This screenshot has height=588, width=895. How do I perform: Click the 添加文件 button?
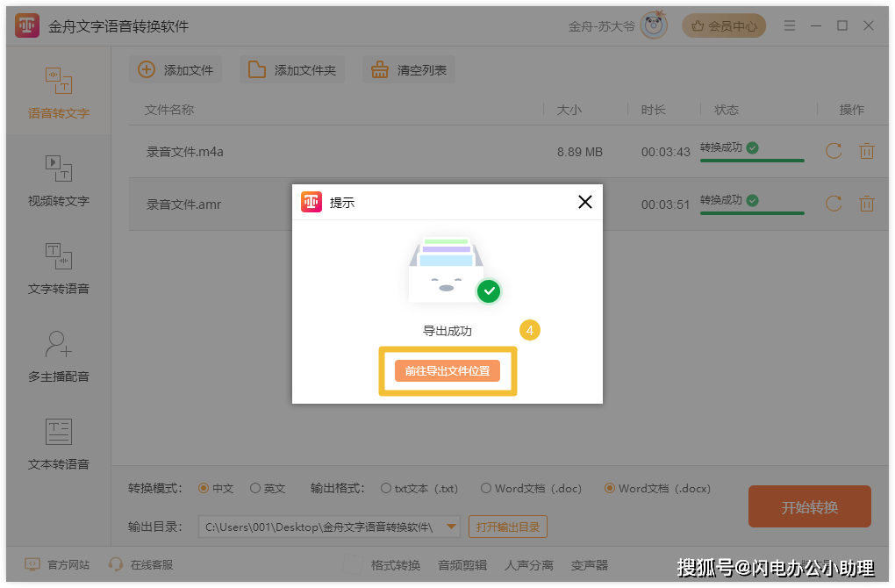(175, 70)
